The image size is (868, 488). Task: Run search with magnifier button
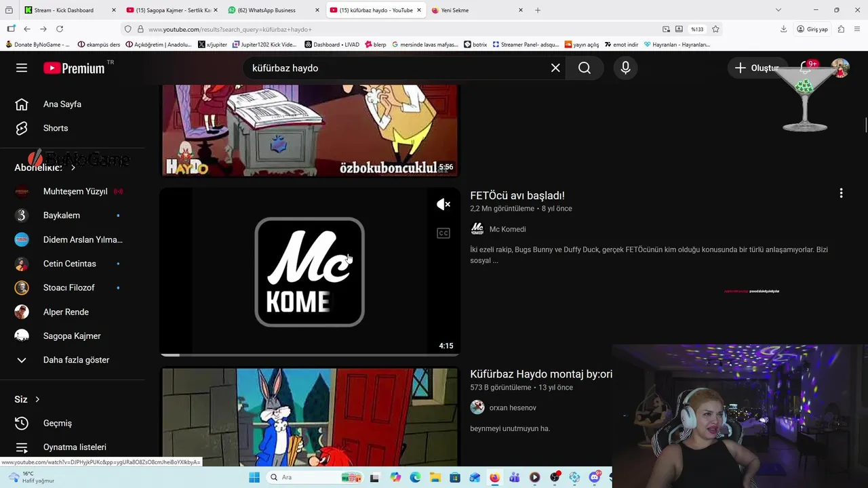(585, 68)
